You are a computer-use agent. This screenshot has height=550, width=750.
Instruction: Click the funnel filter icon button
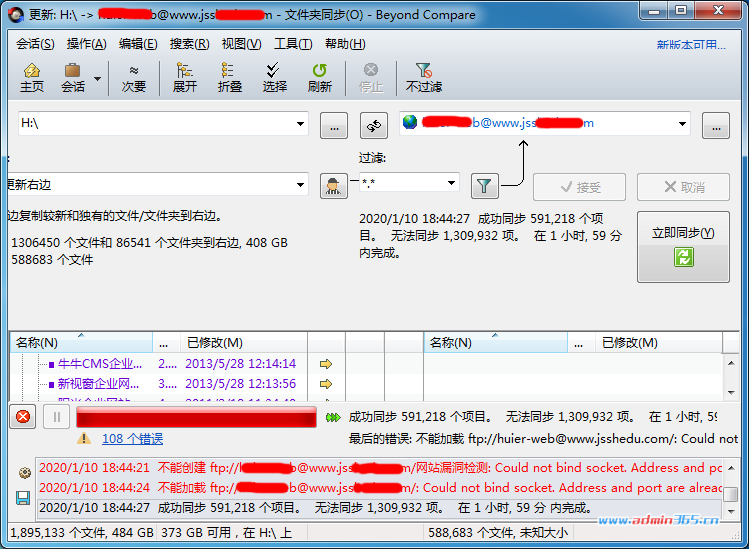485,186
